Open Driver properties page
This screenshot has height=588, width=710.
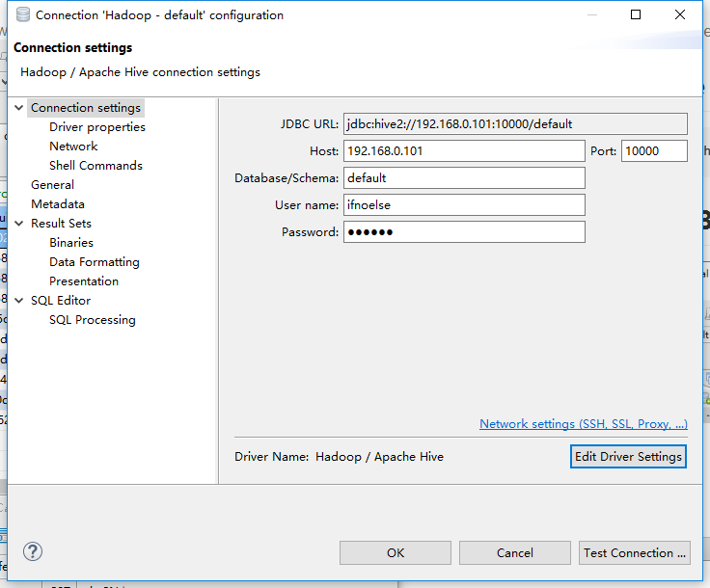pyautogui.click(x=97, y=127)
